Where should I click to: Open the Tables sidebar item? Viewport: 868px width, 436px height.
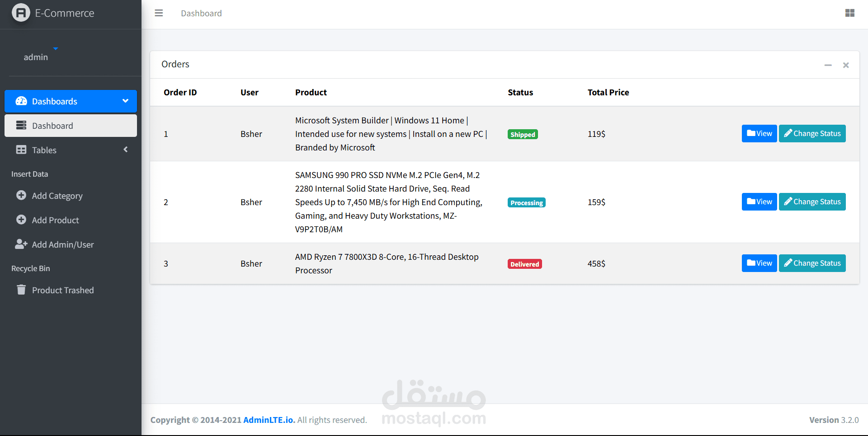pyautogui.click(x=71, y=150)
